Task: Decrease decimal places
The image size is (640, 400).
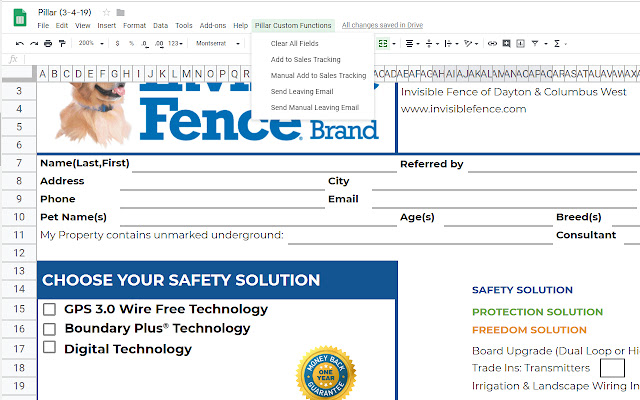Action: (x=145, y=44)
